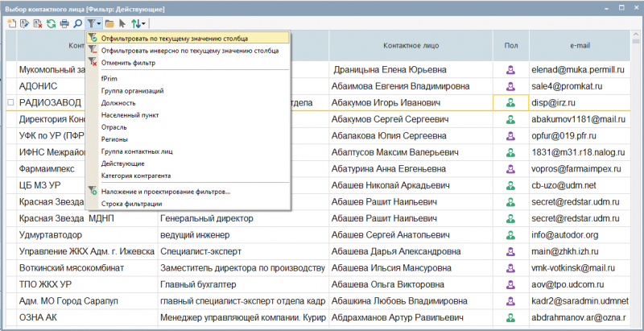This screenshot has width=644, height=331.
Task: Select the 'ТПО ЖКХ УР' cell
Action: (87, 284)
